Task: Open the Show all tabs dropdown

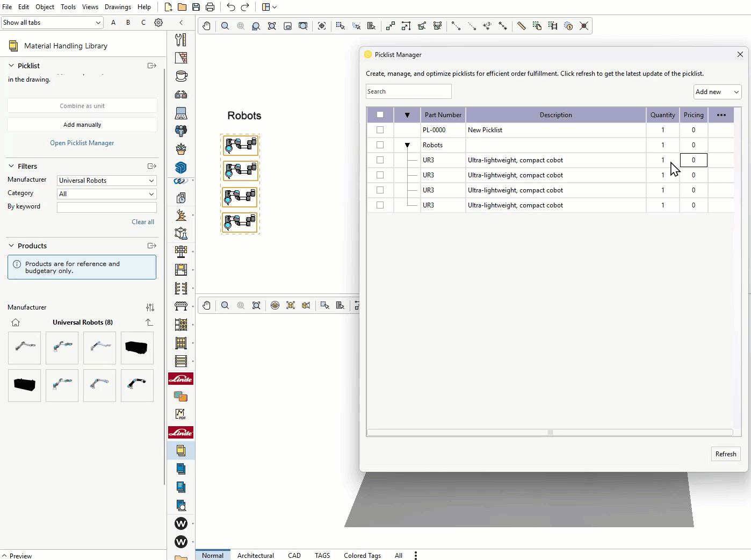Action: coord(52,23)
